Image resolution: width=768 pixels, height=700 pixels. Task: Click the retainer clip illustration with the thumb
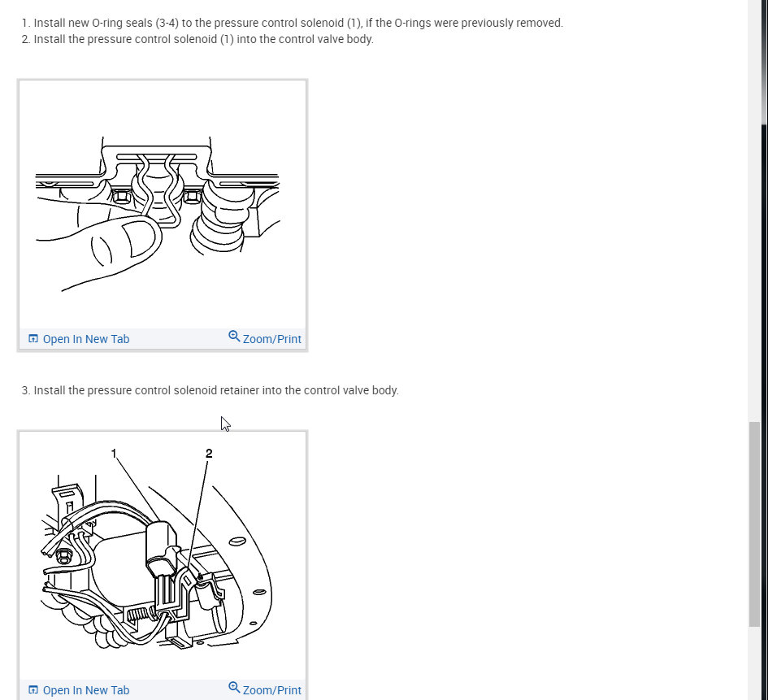(x=157, y=214)
